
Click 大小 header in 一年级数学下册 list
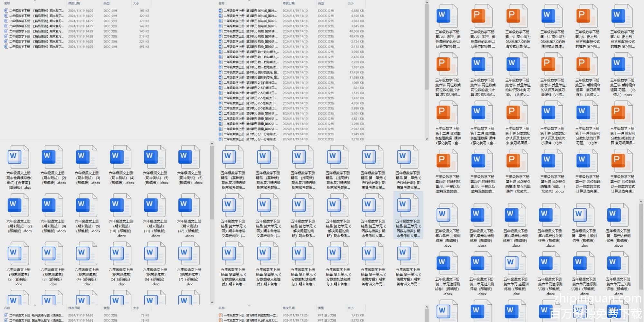point(350,308)
